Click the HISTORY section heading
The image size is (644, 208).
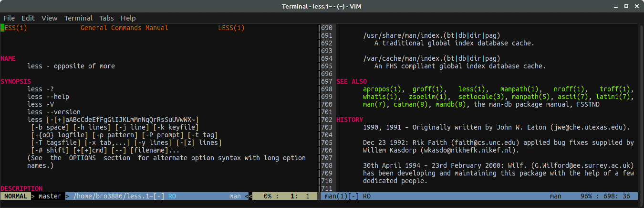click(x=350, y=120)
